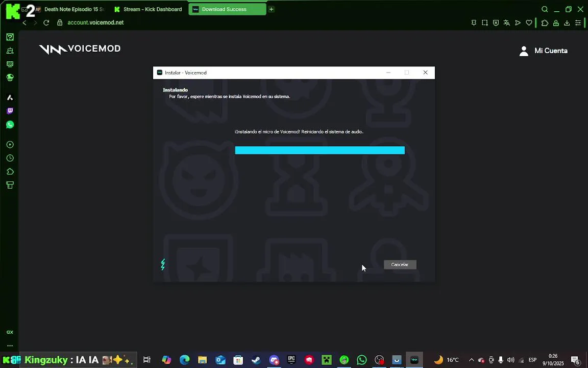Open File Explorer from the taskbar
Image resolution: width=588 pixels, height=368 pixels.
203,360
